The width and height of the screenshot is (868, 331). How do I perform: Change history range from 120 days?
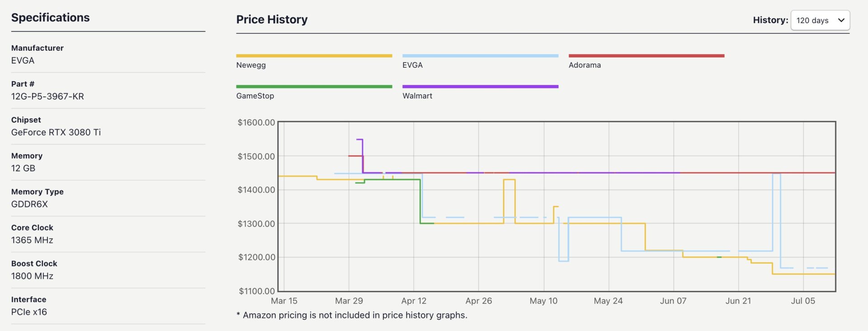coord(820,20)
